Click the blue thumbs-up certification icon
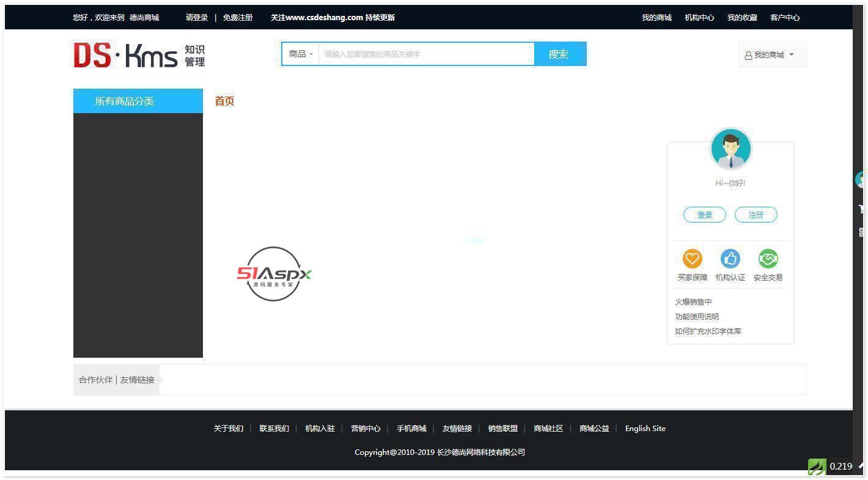868x480 pixels. pos(730,259)
